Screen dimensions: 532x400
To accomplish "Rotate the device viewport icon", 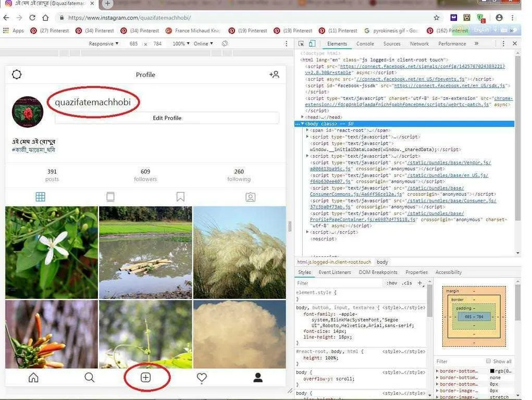I will click(x=225, y=44).
